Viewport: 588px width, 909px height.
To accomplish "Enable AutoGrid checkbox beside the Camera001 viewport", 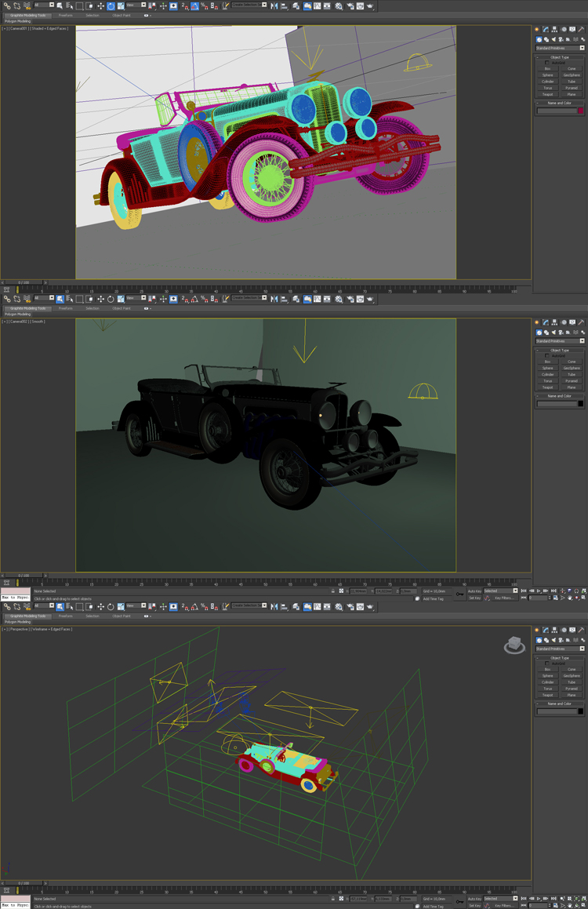I will tap(547, 63).
